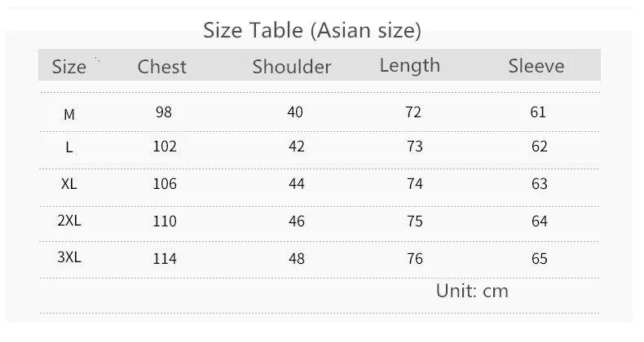Click chest value 98 for size M
The width and height of the screenshot is (644, 342).
coord(164,112)
